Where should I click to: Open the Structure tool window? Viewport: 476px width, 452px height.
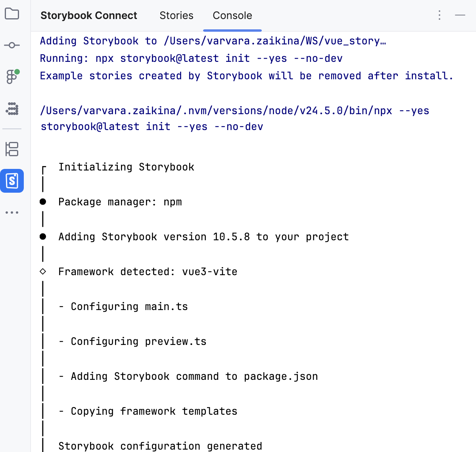[x=12, y=149]
